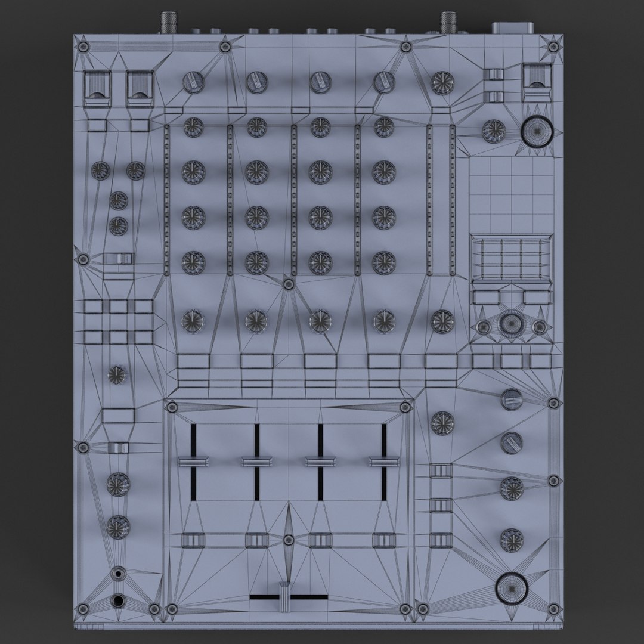This screenshot has width=644, height=644.
Task: Click the right metal post on the back edge
Action: (x=450, y=22)
